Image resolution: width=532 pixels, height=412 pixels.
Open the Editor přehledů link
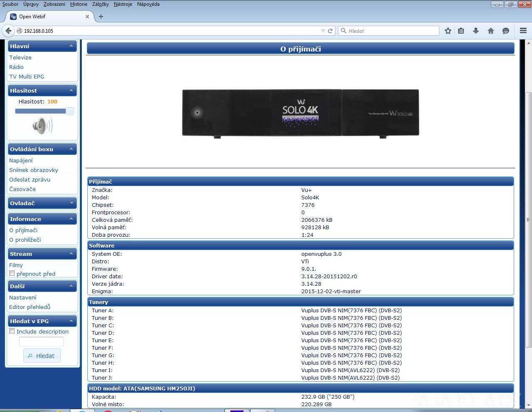pyautogui.click(x=30, y=307)
